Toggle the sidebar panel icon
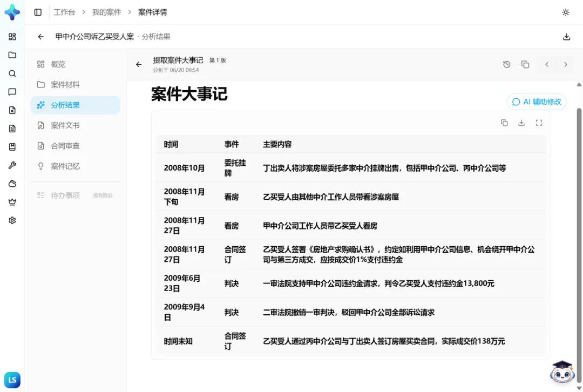This screenshot has height=392, width=583. pos(38,12)
